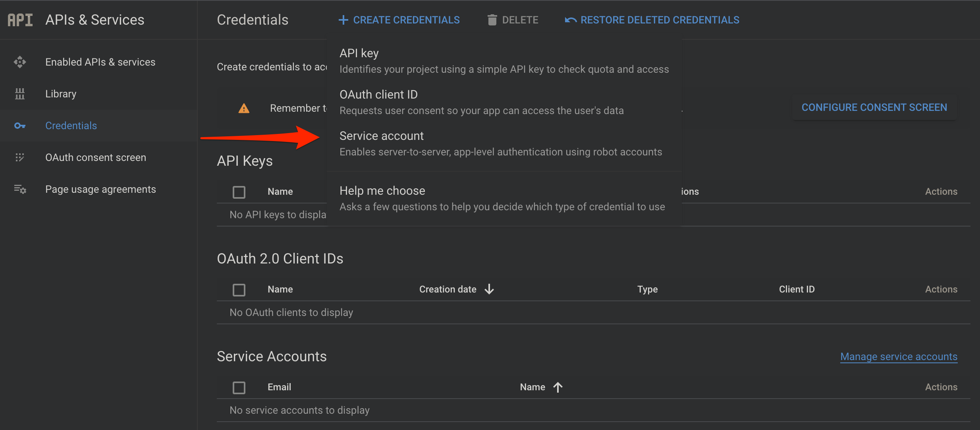
Task: Click the OAuth 2.0 Client IDs heading
Action: tap(280, 259)
